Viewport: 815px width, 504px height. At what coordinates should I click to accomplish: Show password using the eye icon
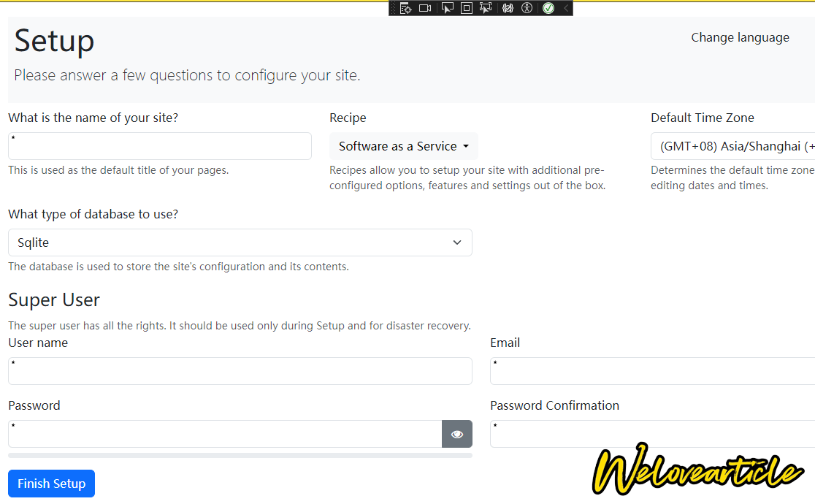click(457, 434)
